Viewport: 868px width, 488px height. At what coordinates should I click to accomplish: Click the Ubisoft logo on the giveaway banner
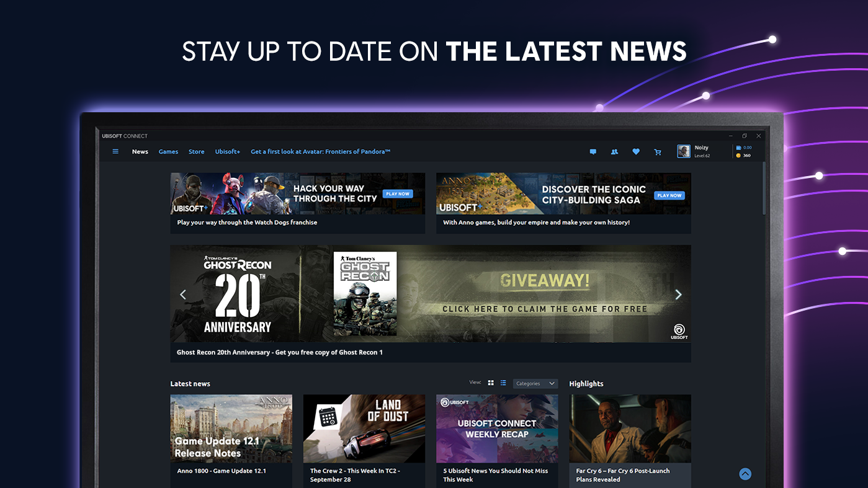coord(679,331)
